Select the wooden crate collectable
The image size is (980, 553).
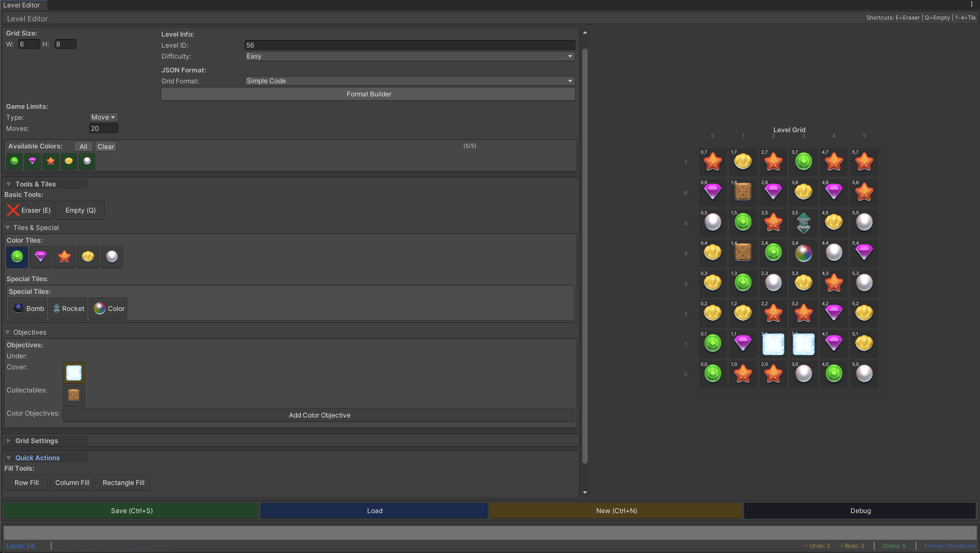tap(74, 395)
